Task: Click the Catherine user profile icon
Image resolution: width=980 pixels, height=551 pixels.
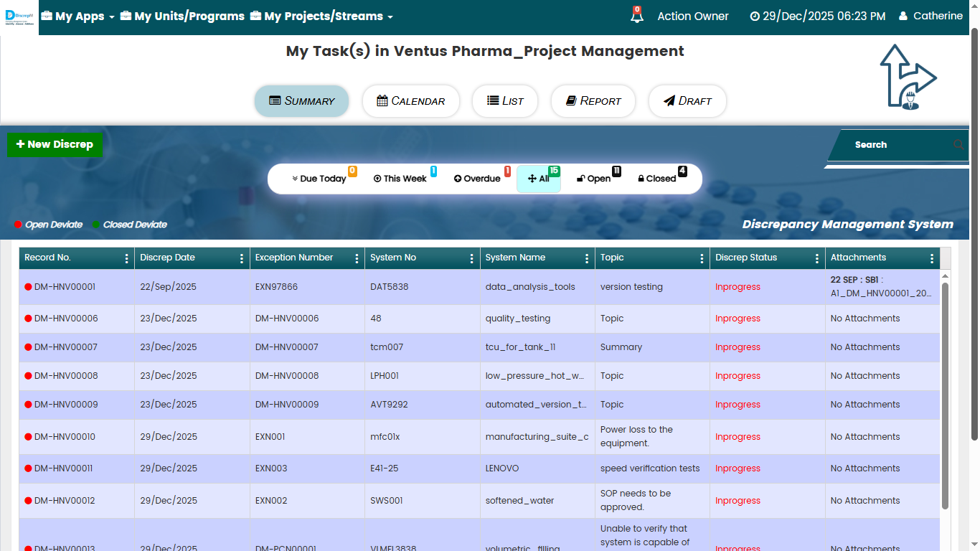Action: point(903,17)
